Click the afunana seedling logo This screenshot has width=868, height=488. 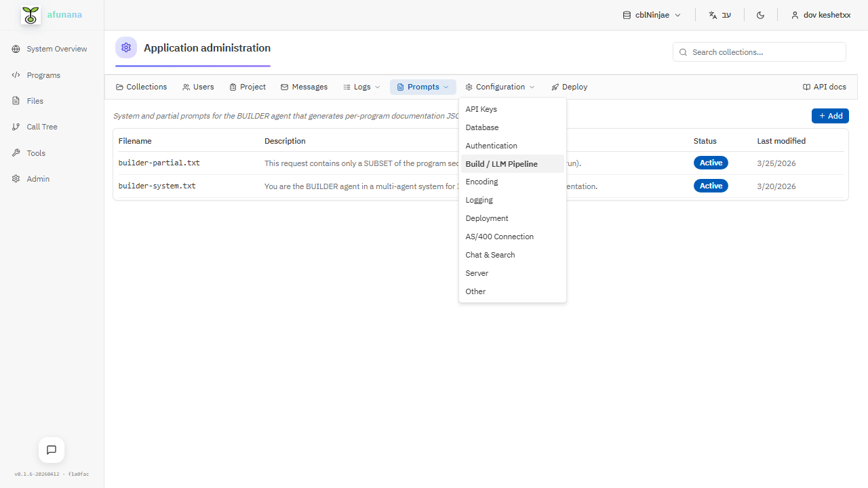30,14
